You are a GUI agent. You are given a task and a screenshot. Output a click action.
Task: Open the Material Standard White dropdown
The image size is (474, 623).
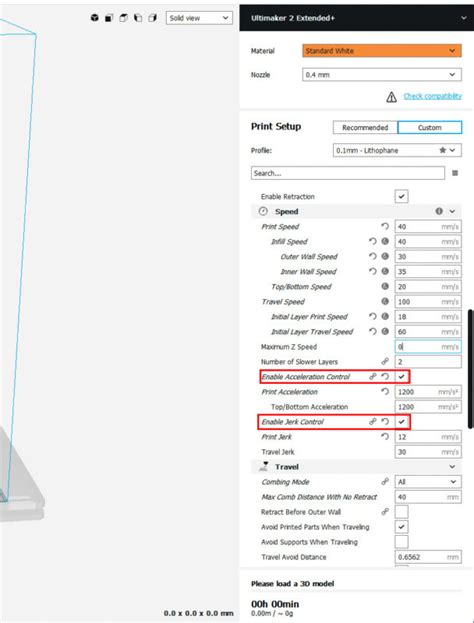pos(382,51)
